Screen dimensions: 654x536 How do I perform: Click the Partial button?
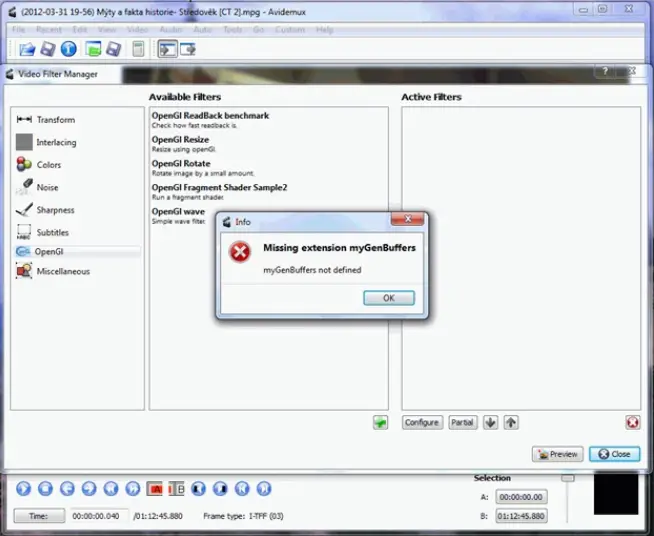pos(462,423)
